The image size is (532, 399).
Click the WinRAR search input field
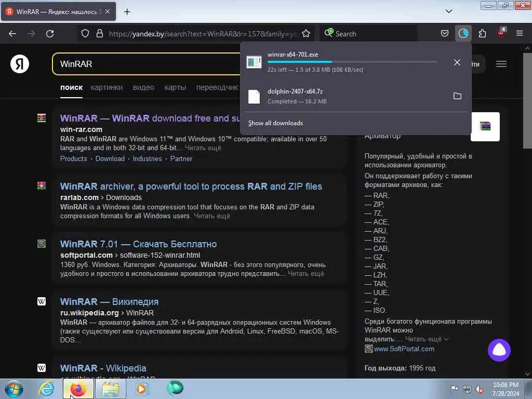147,64
